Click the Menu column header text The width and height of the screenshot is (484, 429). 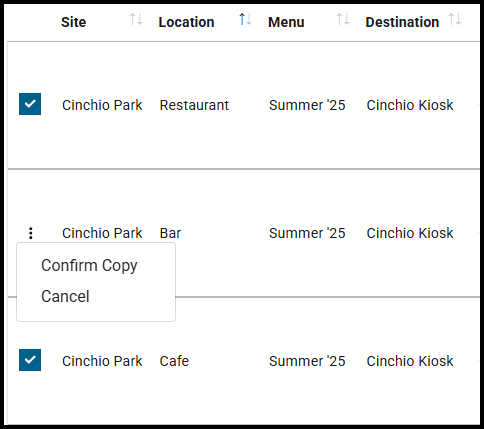click(286, 22)
